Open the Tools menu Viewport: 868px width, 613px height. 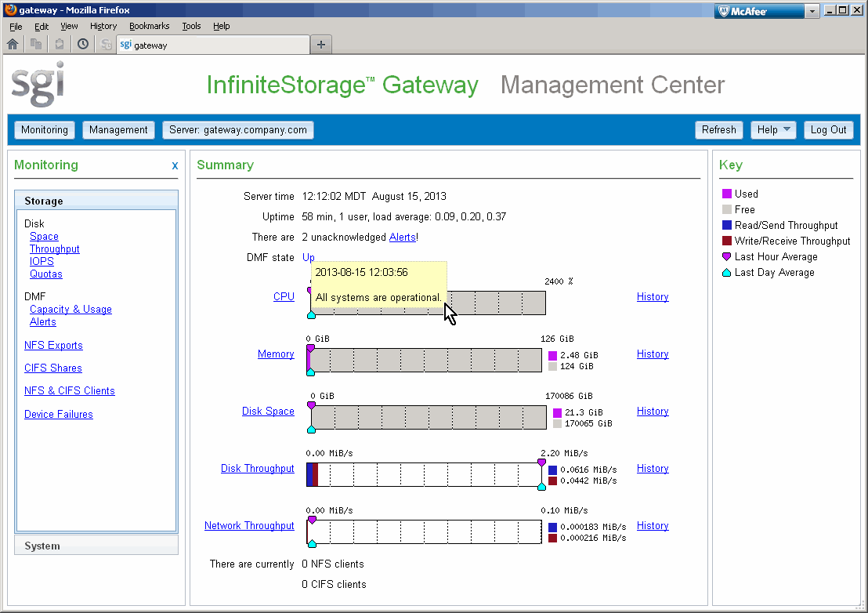(x=191, y=26)
